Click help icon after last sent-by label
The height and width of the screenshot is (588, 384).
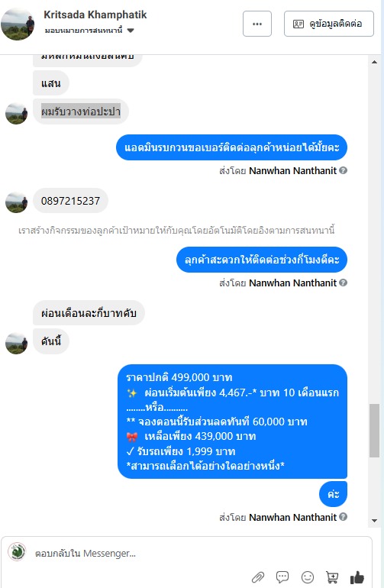(343, 517)
